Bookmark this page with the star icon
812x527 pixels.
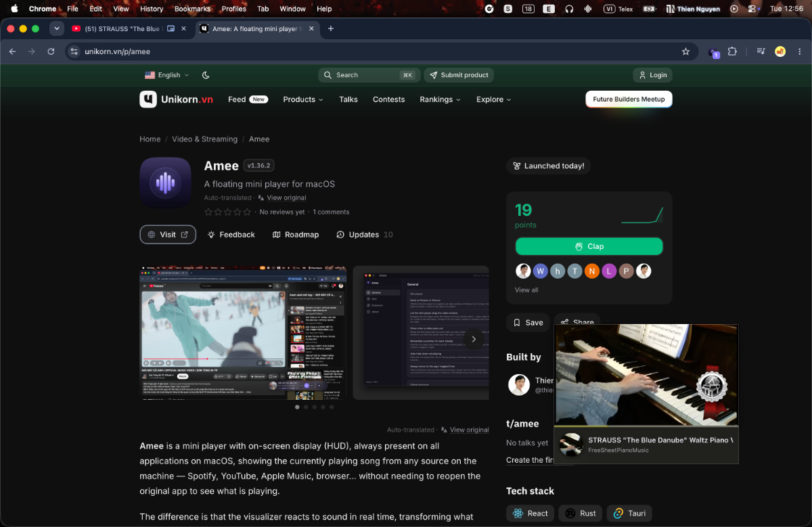(685, 51)
